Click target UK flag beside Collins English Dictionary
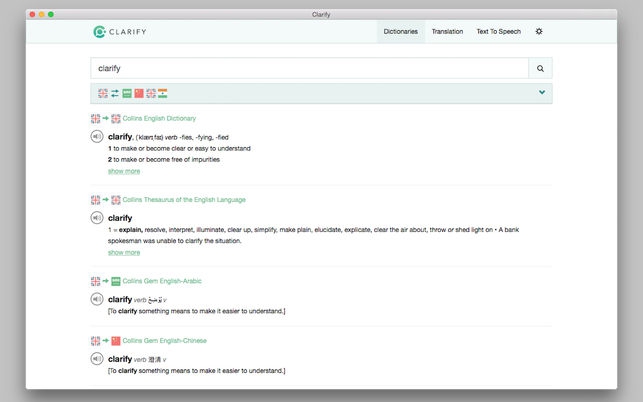Screen dimensions: 643x402 point(116,119)
